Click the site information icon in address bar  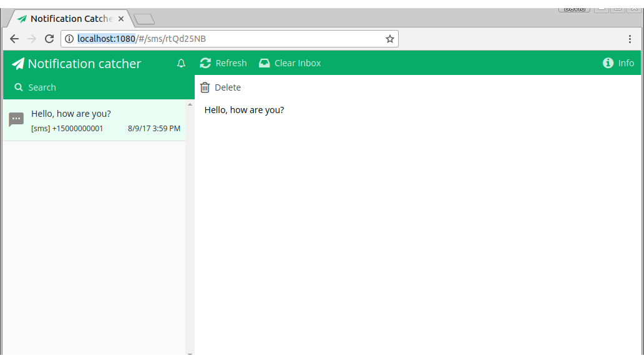click(x=69, y=39)
